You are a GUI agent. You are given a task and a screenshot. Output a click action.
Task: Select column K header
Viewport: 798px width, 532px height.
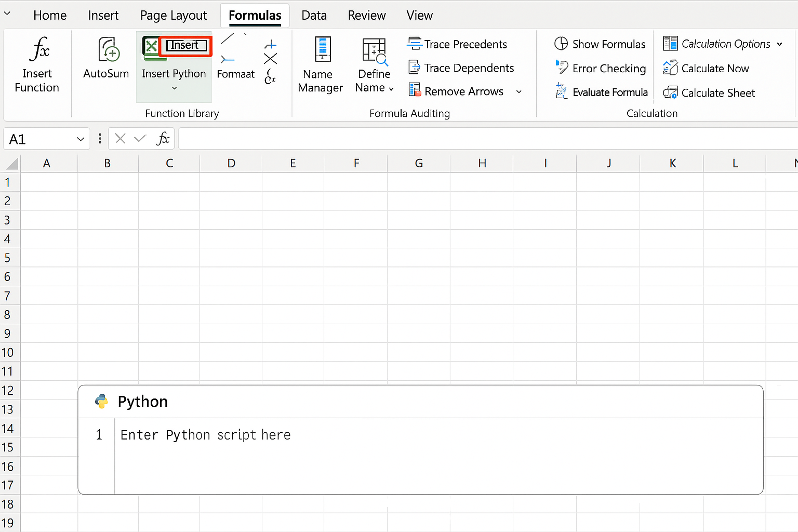tap(672, 163)
